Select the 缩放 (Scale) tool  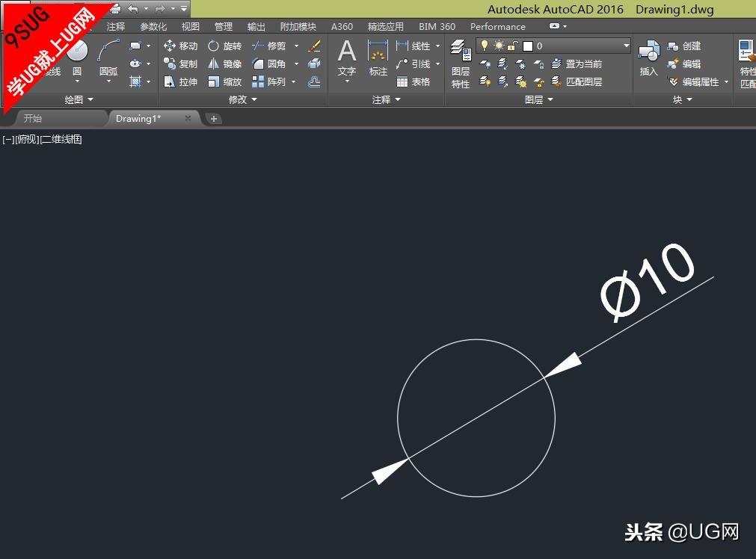point(224,81)
